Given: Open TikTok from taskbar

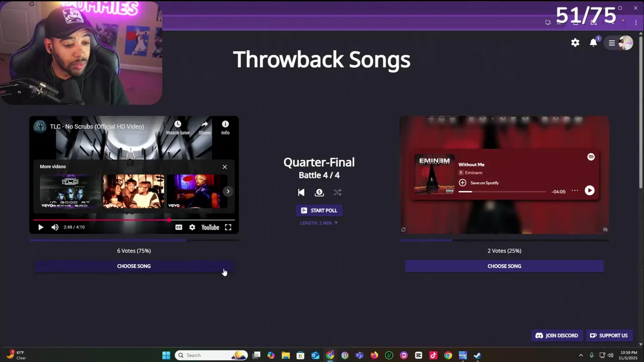Looking at the screenshot, I should click(x=433, y=355).
